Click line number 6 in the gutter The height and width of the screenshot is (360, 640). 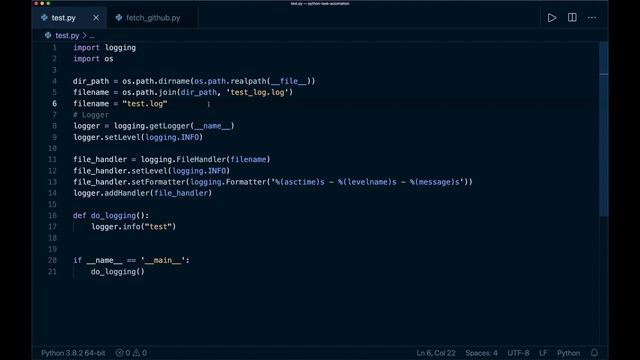pyautogui.click(x=54, y=104)
